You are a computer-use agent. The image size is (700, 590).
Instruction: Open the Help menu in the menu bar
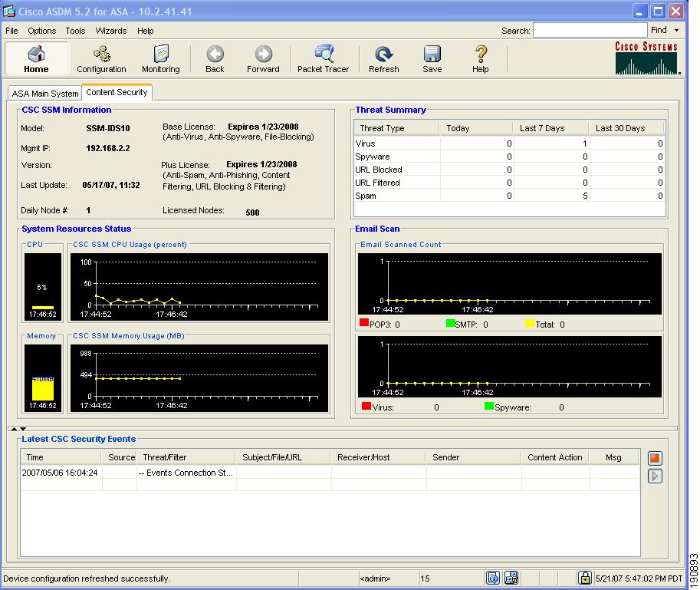145,31
